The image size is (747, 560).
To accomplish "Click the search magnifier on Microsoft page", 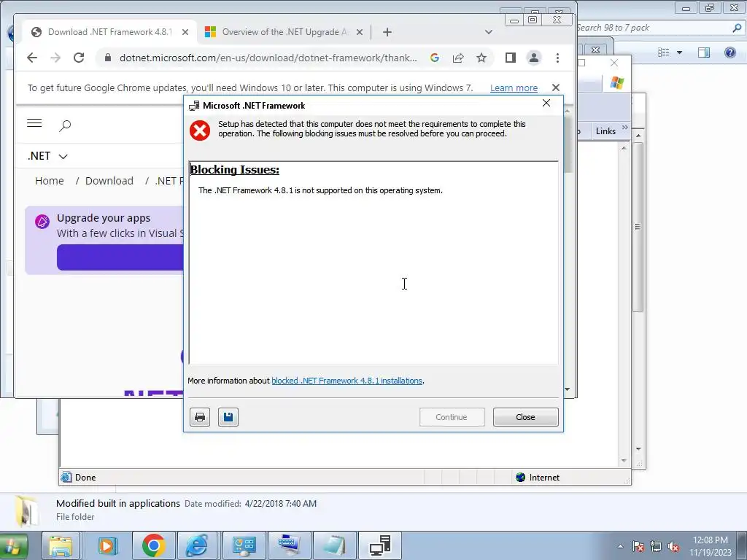I will [65, 125].
